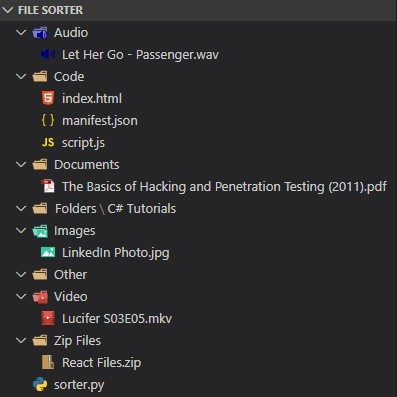397x397 pixels.
Task: Click the Python icon beside sorter.py
Action: click(40, 384)
